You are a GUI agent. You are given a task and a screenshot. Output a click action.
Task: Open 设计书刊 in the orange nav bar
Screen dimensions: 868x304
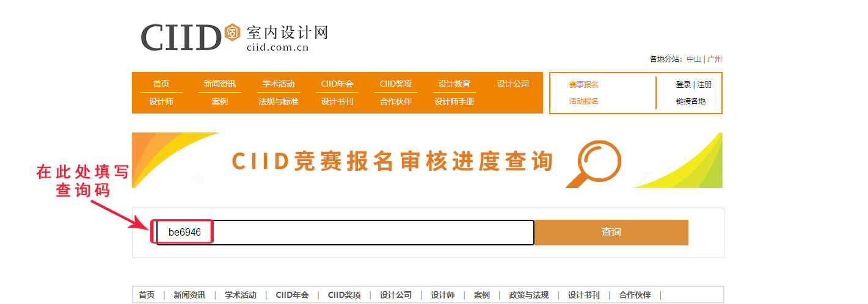coord(337,101)
